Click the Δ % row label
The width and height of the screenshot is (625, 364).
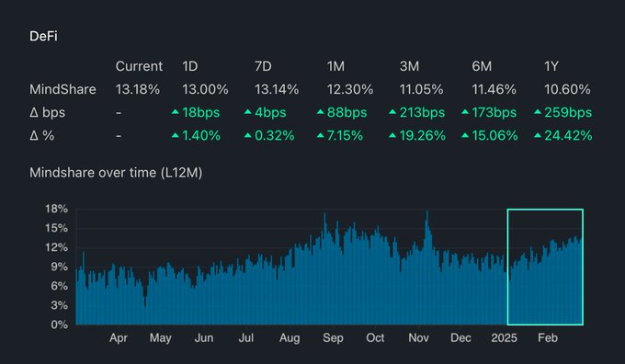[x=42, y=135]
